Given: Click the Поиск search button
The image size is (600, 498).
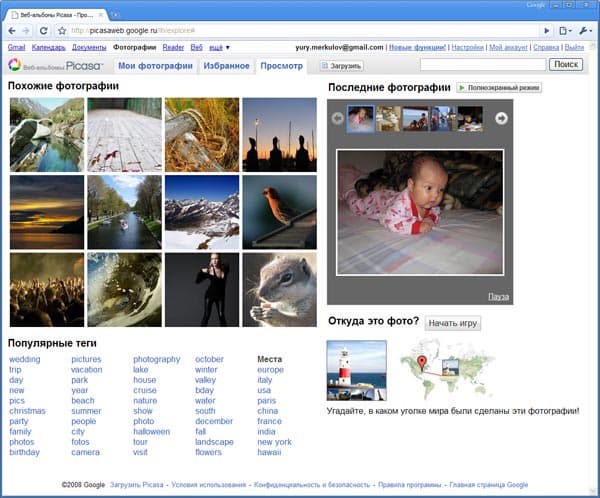Looking at the screenshot, I should (566, 65).
